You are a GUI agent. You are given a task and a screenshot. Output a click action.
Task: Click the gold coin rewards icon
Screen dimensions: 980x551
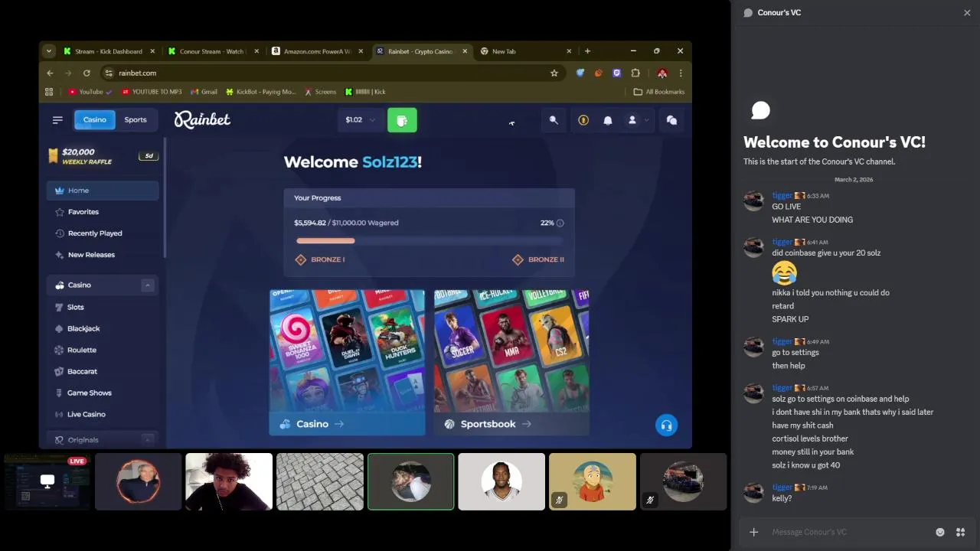tap(583, 120)
